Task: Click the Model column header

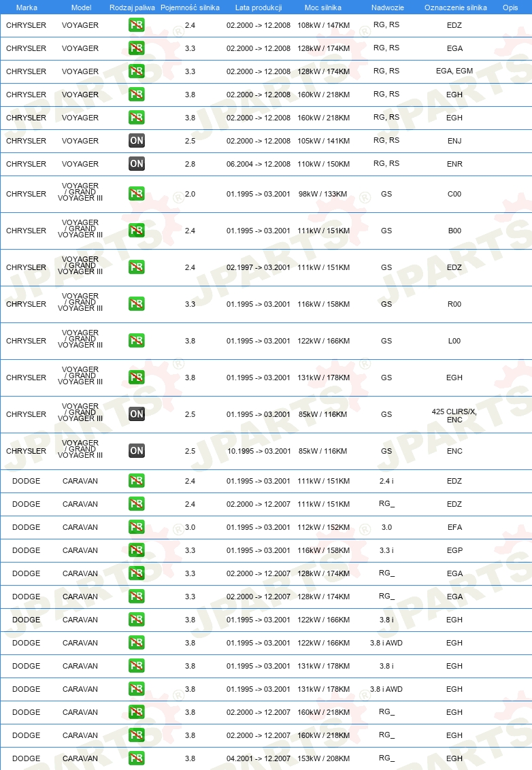Action: (x=81, y=7)
